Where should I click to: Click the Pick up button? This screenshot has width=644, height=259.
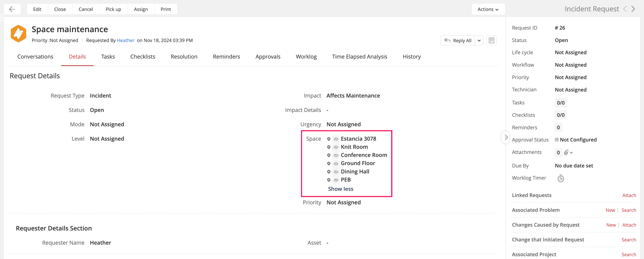point(113,9)
